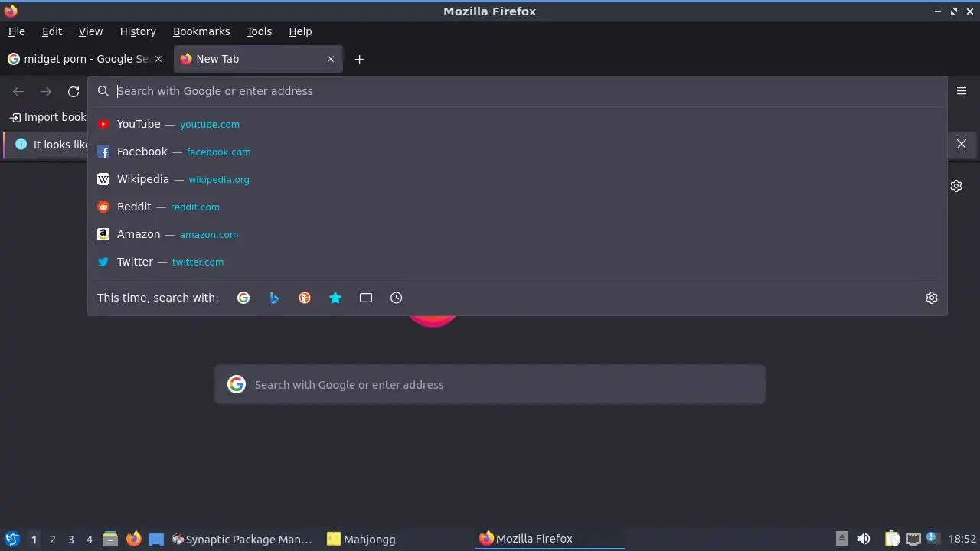Open the History menu
Image resolution: width=980 pixels, height=551 pixels.
pyautogui.click(x=138, y=31)
